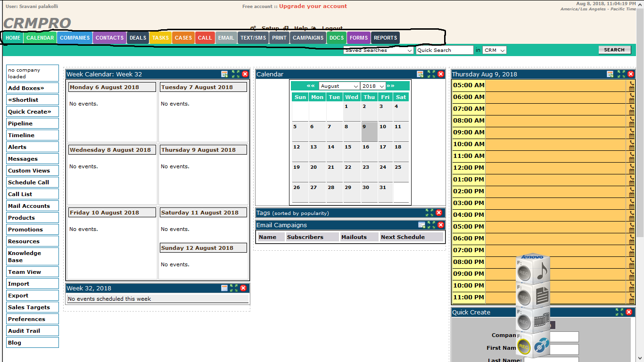Click the calendar icon in Week 32, 2018 header
The height and width of the screenshot is (362, 644).
pyautogui.click(x=224, y=288)
